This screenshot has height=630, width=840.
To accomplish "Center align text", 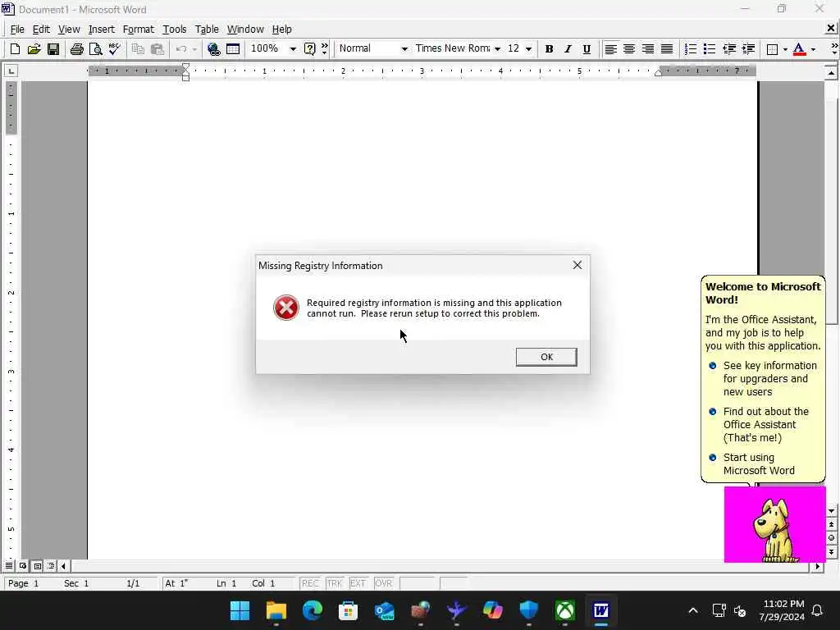I will (x=629, y=49).
